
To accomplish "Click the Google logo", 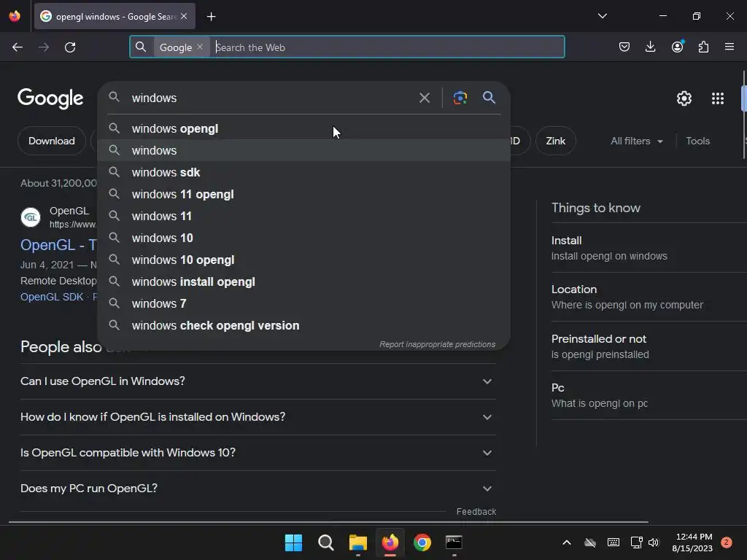I will click(x=50, y=98).
